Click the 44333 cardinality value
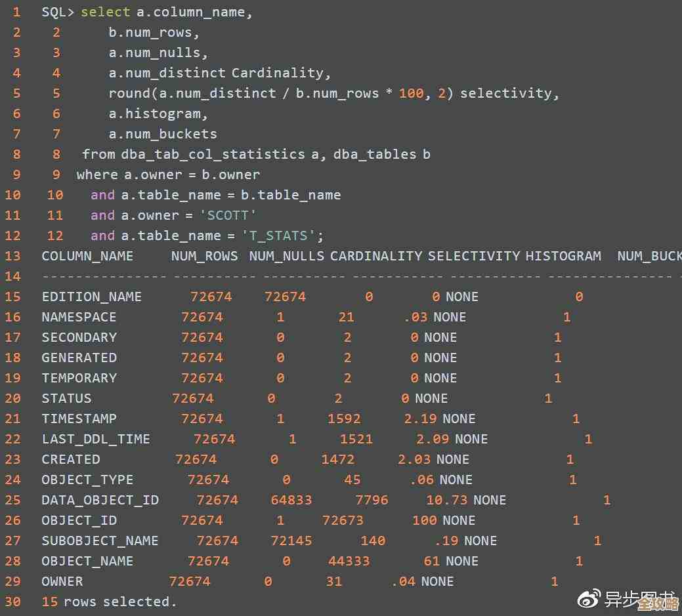This screenshot has height=616, width=682. pos(349,561)
